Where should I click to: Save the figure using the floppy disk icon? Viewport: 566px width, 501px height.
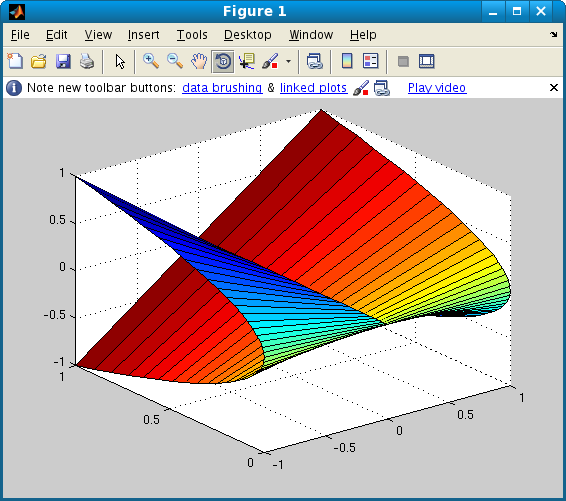[63, 61]
